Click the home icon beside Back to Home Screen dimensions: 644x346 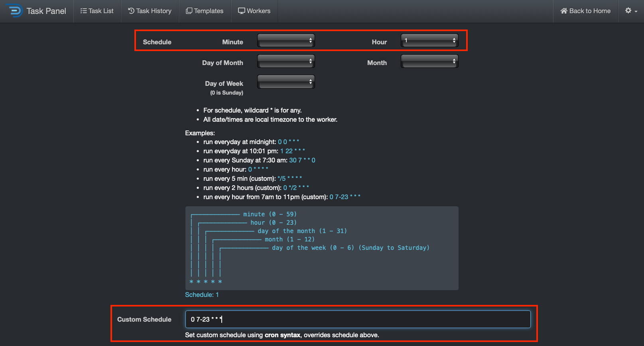pos(564,11)
